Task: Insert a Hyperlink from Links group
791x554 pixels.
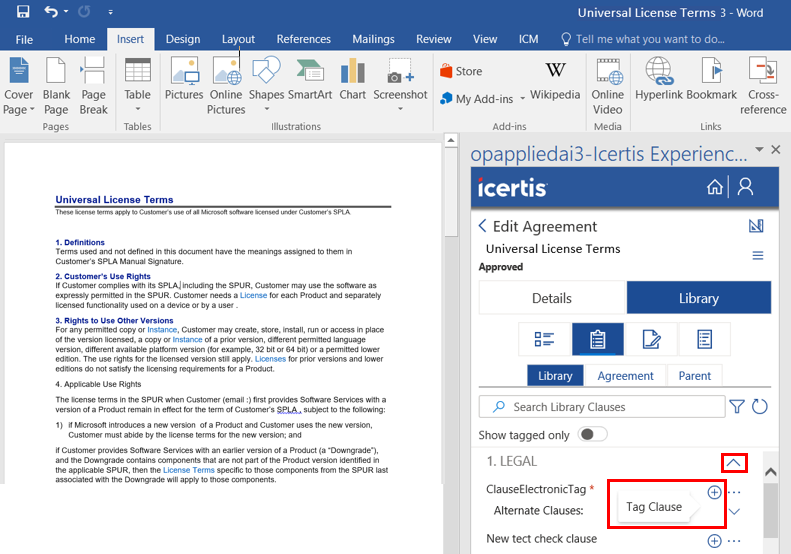Action: click(658, 80)
